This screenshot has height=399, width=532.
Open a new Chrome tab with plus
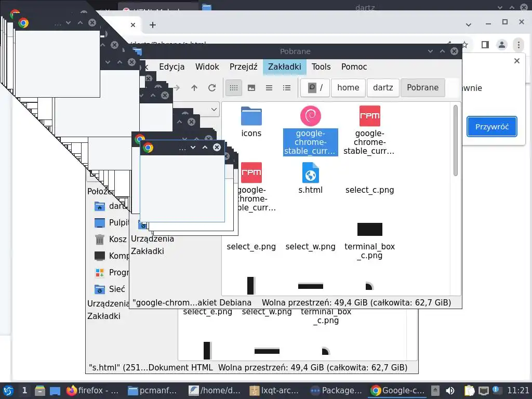tap(153, 25)
